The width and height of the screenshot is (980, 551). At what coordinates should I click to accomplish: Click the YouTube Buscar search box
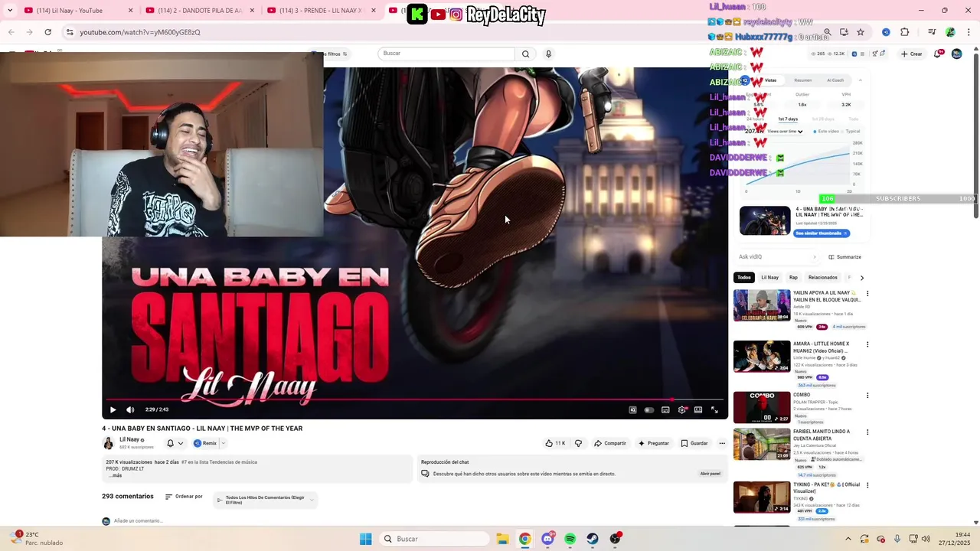[x=446, y=54]
